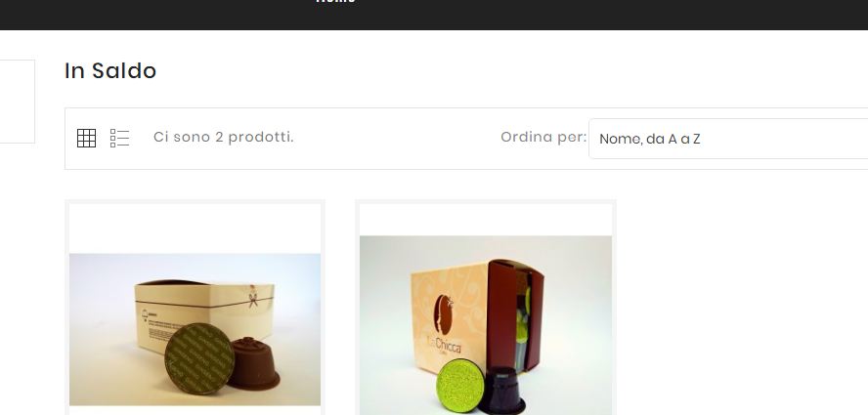The width and height of the screenshot is (868, 415).
Task: Click the dark top navigation bar
Action: coord(434,15)
